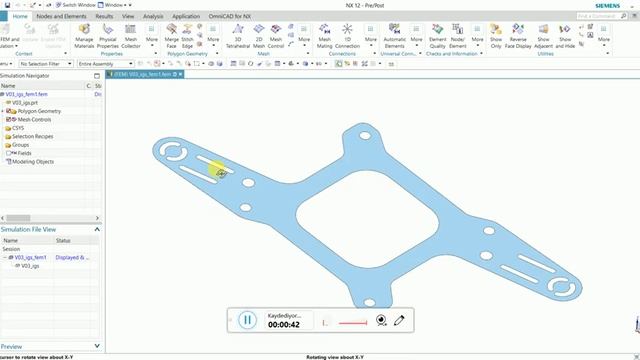Click the Save icon in title bar
This screenshot has width=640, height=360.
7,5
